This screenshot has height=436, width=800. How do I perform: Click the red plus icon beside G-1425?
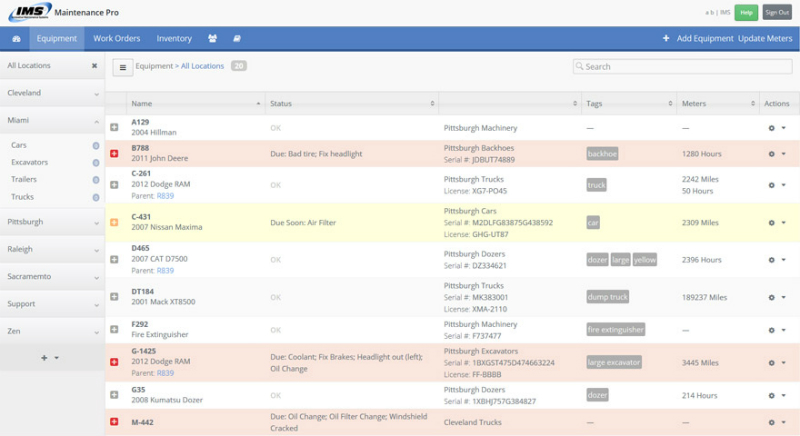114,361
